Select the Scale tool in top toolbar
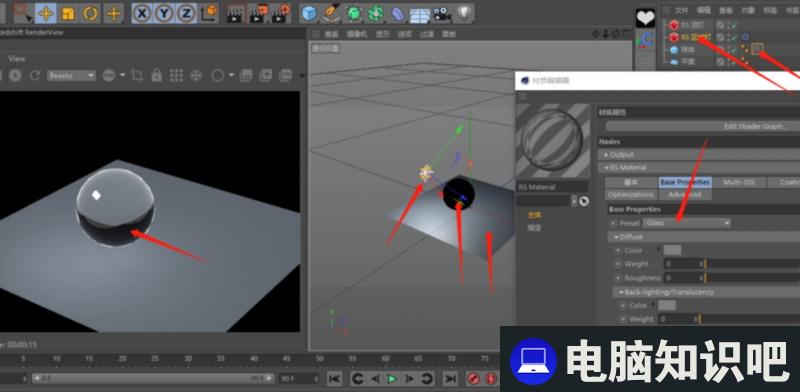Screen dimensions: 800x392 pos(68,13)
